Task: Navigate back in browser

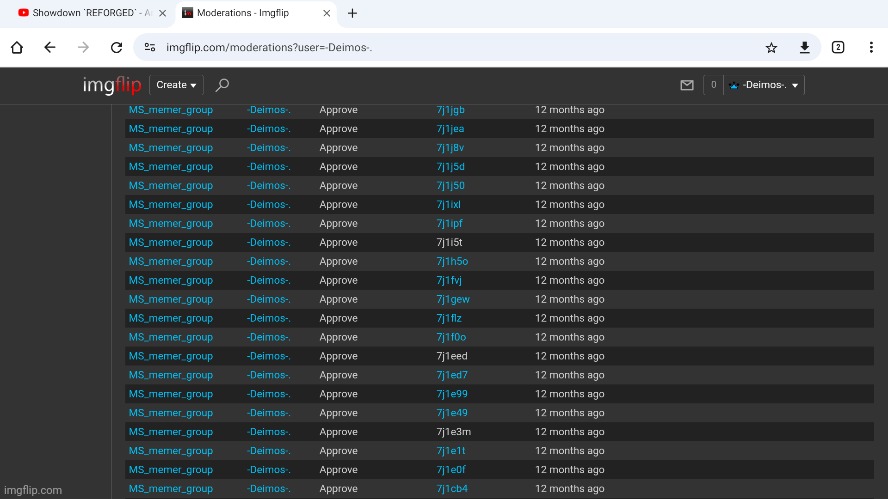Action: pos(50,48)
